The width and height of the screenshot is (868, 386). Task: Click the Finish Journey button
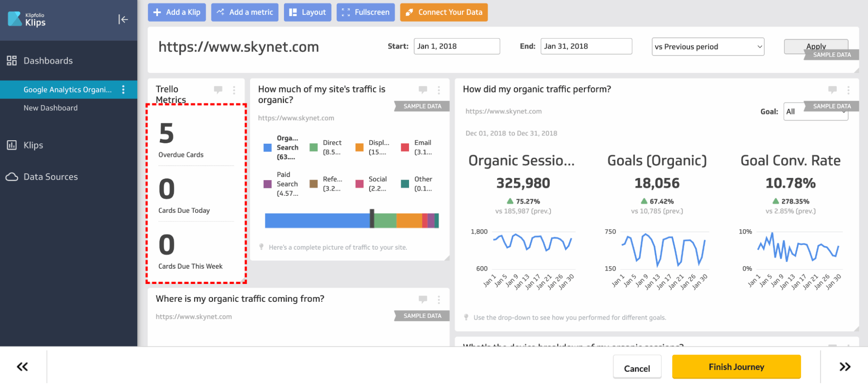tap(736, 367)
